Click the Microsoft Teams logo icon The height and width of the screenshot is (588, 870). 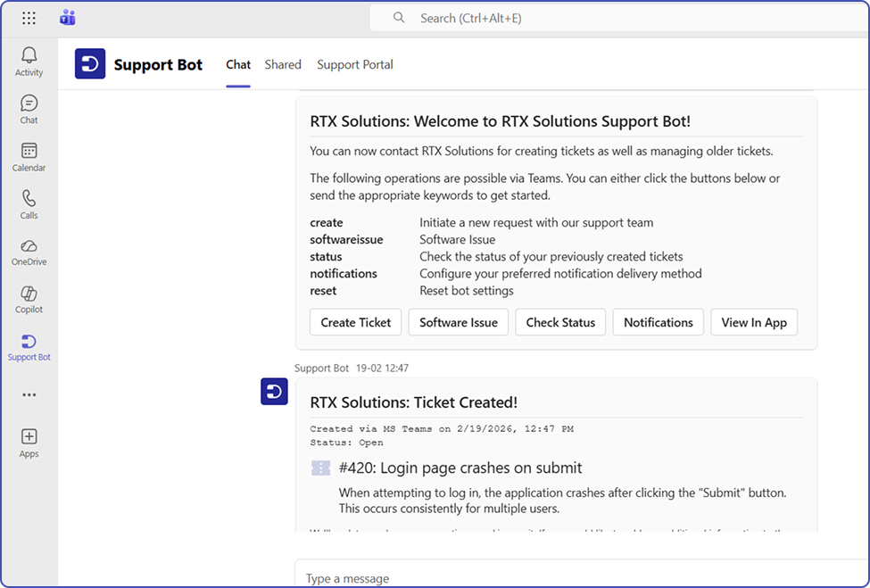pos(68,18)
